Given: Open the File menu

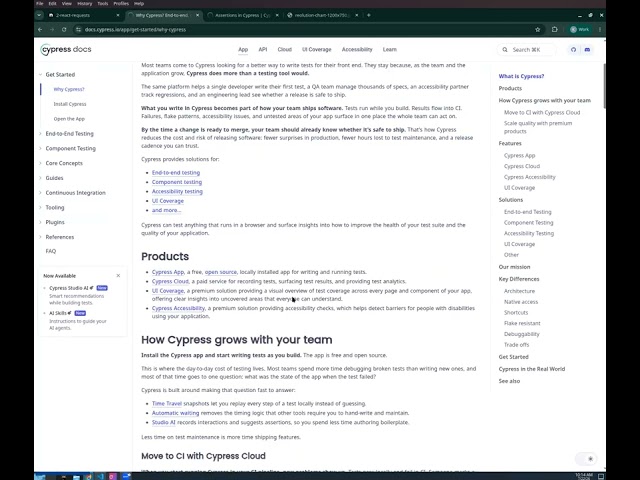Looking at the screenshot, I should (40, 3).
